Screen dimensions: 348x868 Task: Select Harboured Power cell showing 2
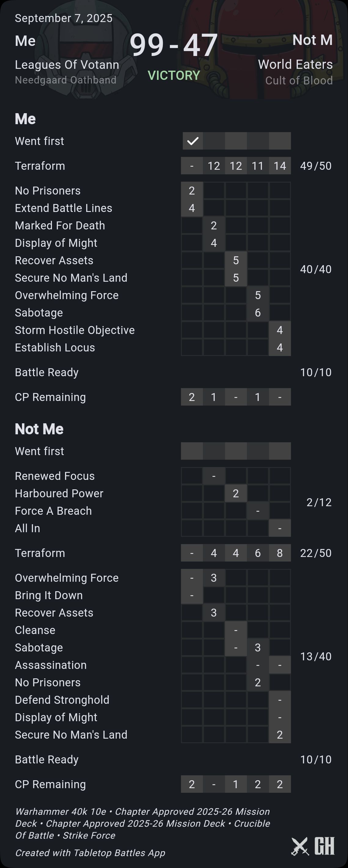pos(236,493)
